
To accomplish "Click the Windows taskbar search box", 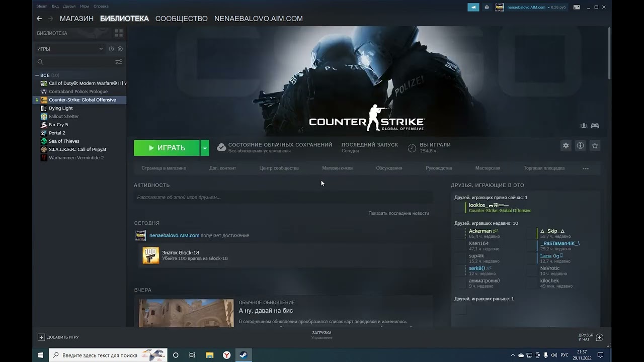I will pyautogui.click(x=108, y=355).
